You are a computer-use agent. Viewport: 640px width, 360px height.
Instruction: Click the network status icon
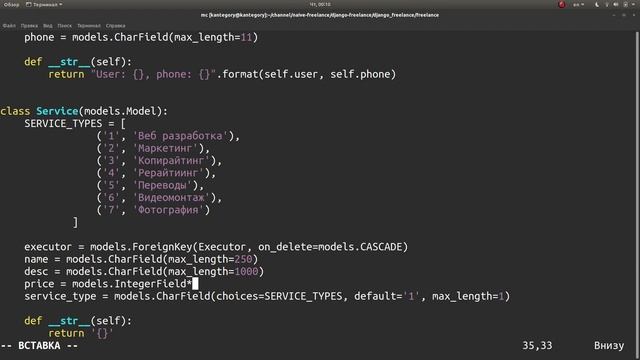click(607, 4)
